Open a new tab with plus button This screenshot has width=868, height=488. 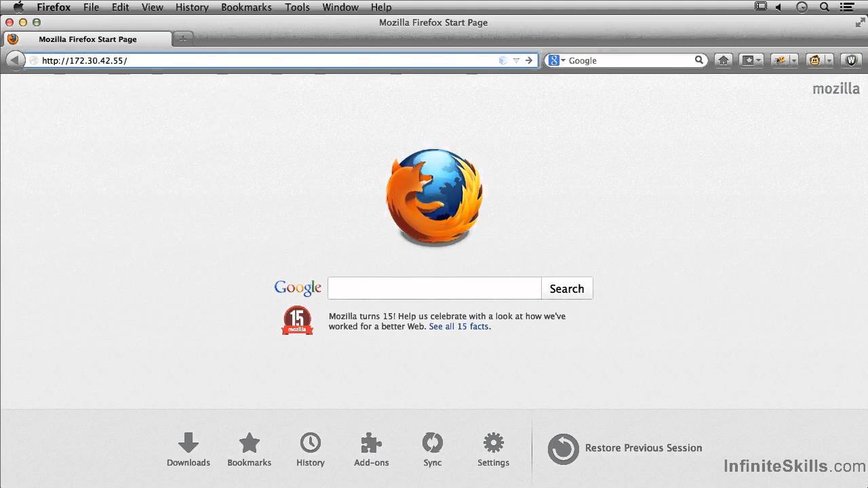point(182,39)
